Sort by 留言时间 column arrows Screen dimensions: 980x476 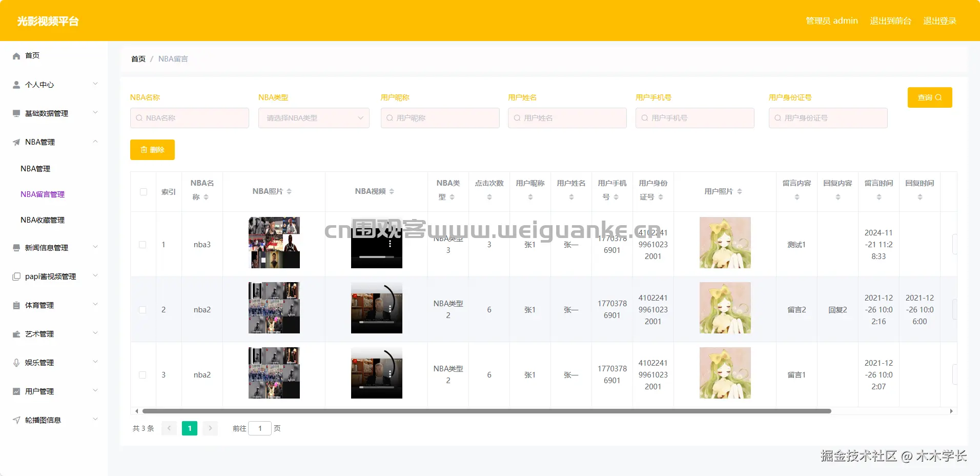tap(879, 197)
